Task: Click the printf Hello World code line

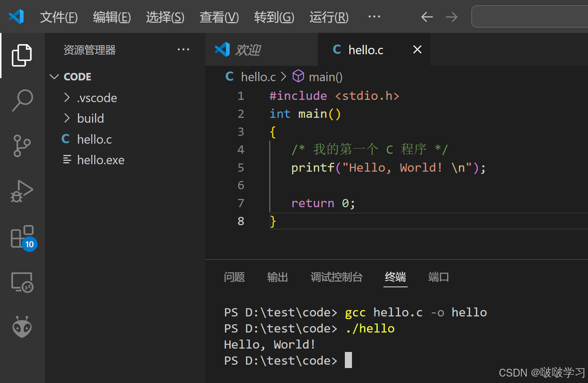Action: click(x=389, y=167)
